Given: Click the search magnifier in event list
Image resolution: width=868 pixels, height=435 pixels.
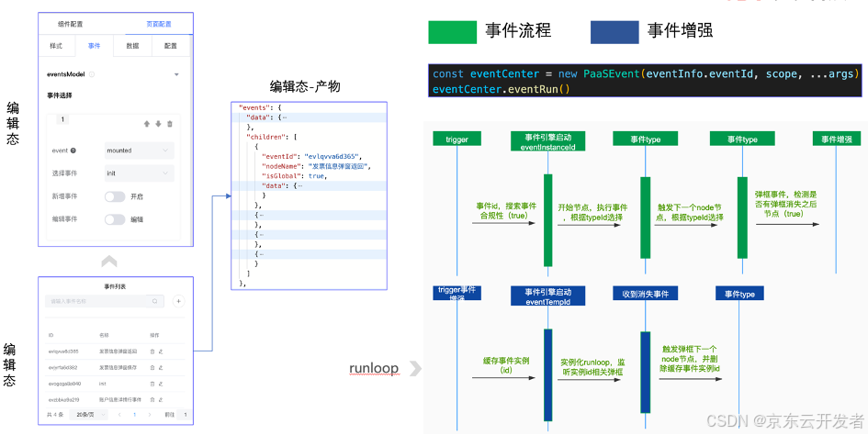Looking at the screenshot, I should click(154, 301).
